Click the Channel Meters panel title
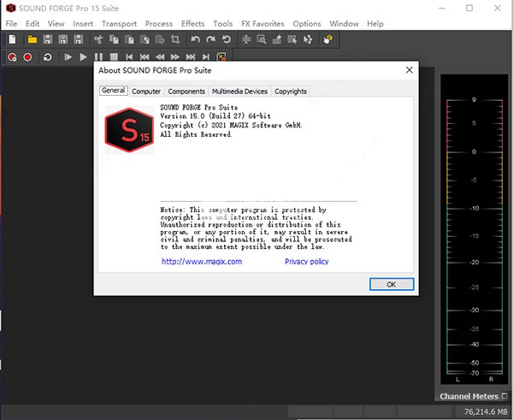Screen dimensions: 513x420 click(469, 396)
